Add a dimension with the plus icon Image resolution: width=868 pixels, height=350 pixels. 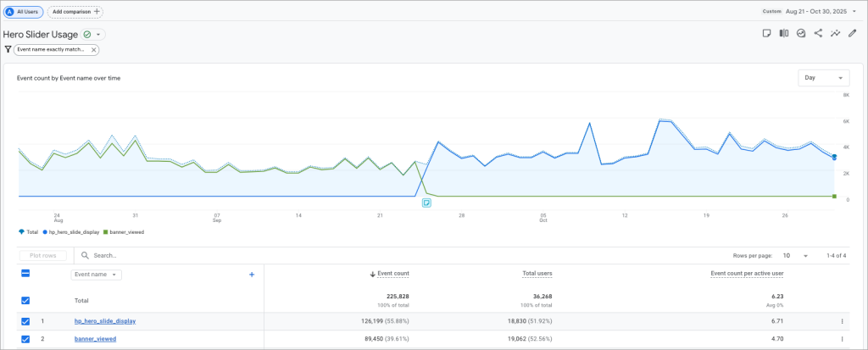[x=252, y=275]
